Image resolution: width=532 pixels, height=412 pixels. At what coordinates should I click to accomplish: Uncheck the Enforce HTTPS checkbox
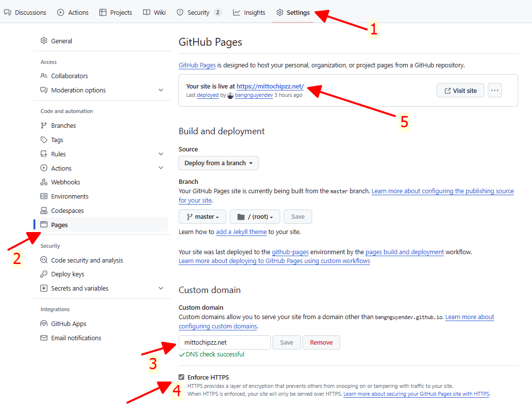pyautogui.click(x=181, y=377)
